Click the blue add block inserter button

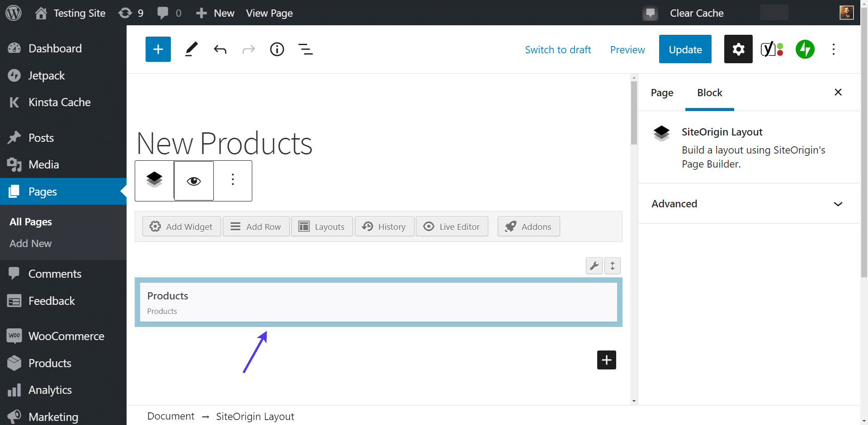tap(158, 49)
